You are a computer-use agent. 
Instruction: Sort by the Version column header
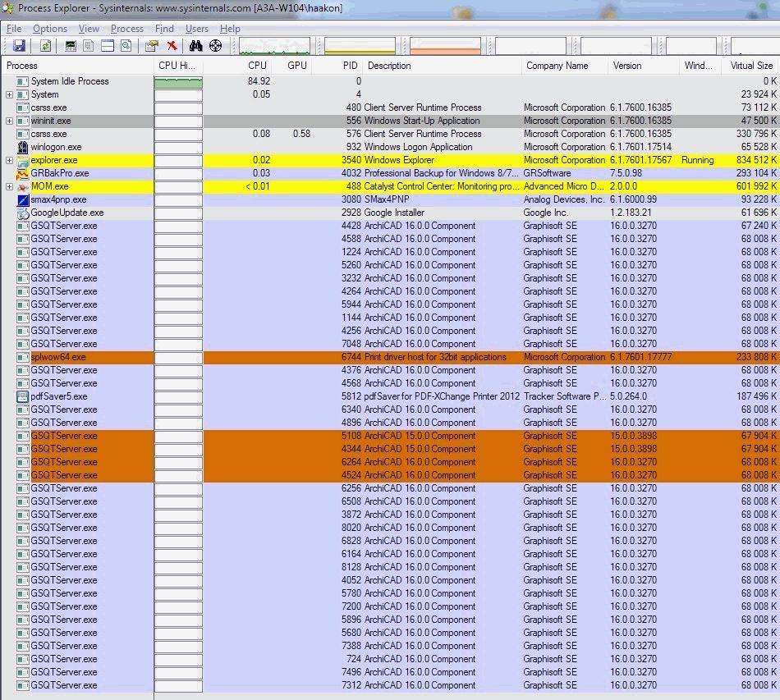pos(643,66)
